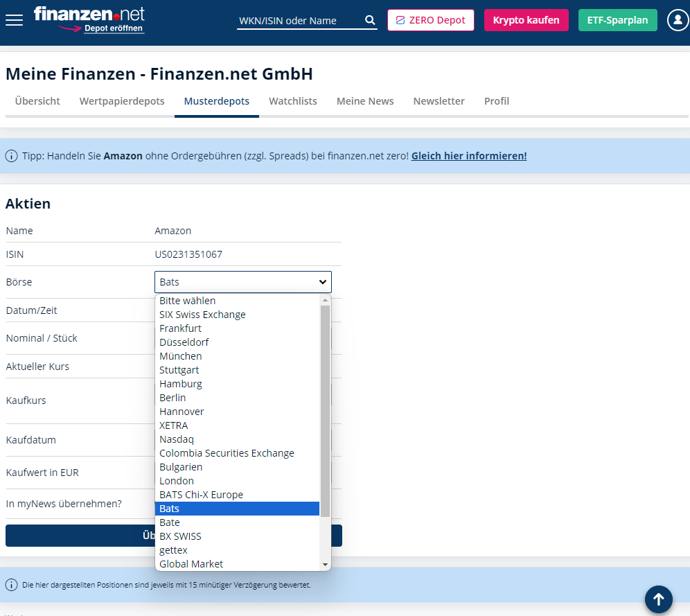Choose Hannover as the exchange

237,412
